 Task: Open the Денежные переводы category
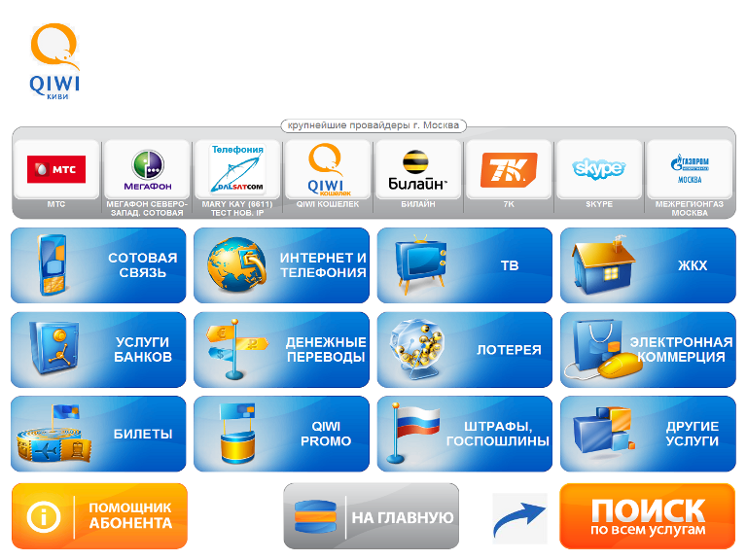click(281, 350)
